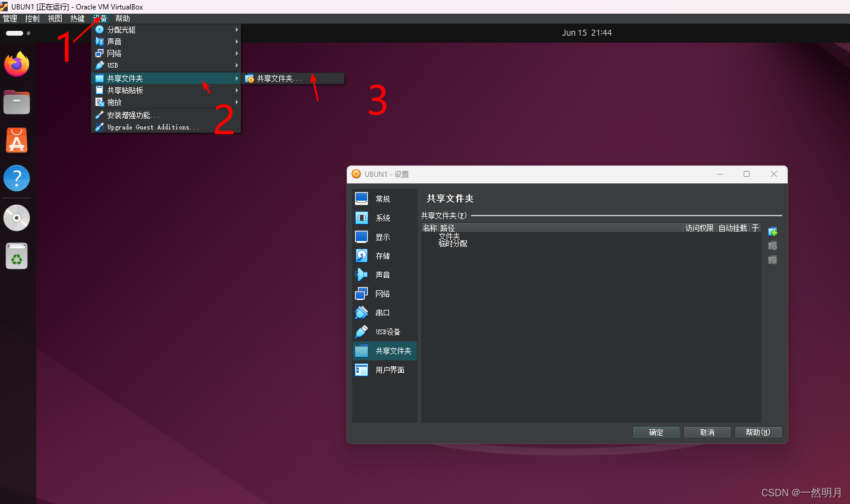Click 共享文件夹... in the submenu
Screen dimensions: 850x504
[293, 78]
